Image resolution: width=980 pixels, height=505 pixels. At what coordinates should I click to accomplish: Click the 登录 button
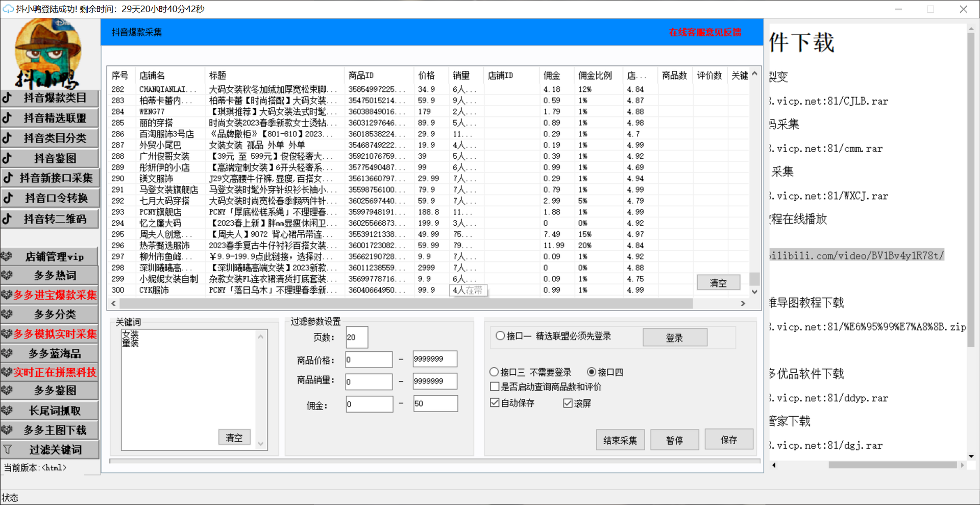(x=675, y=338)
